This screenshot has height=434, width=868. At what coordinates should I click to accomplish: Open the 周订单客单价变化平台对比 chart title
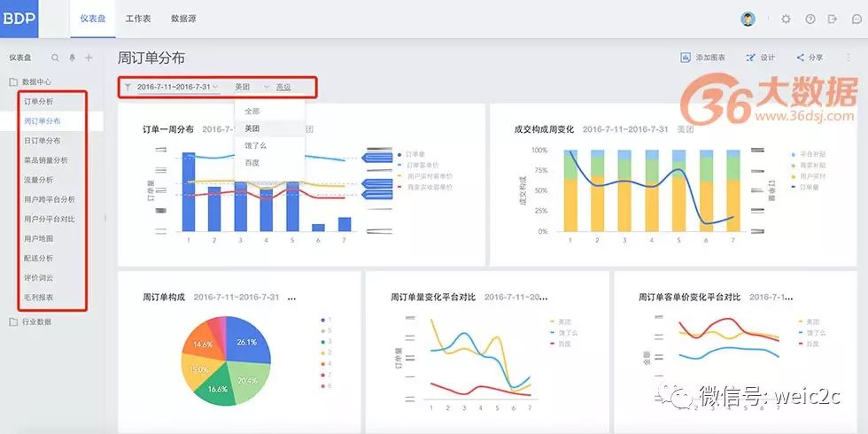click(x=689, y=298)
